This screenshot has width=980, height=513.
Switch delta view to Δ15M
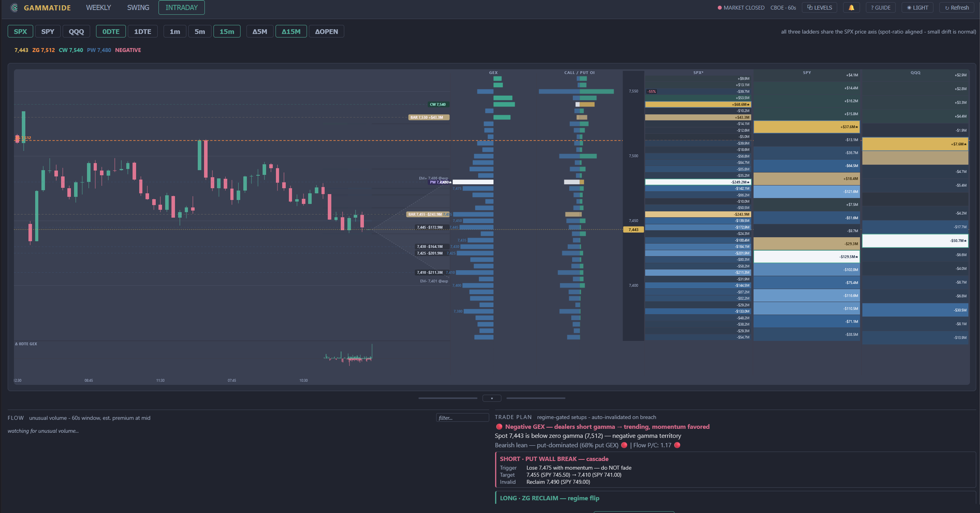tap(291, 31)
